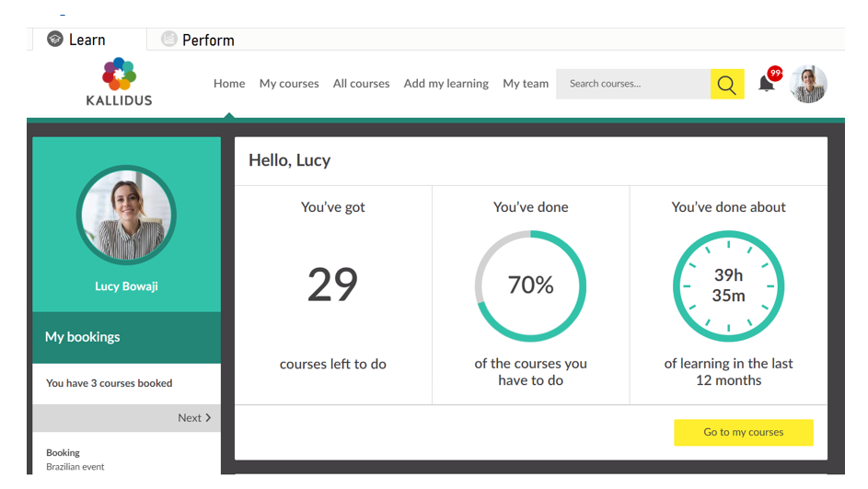Click the 70% progress ring

[530, 285]
